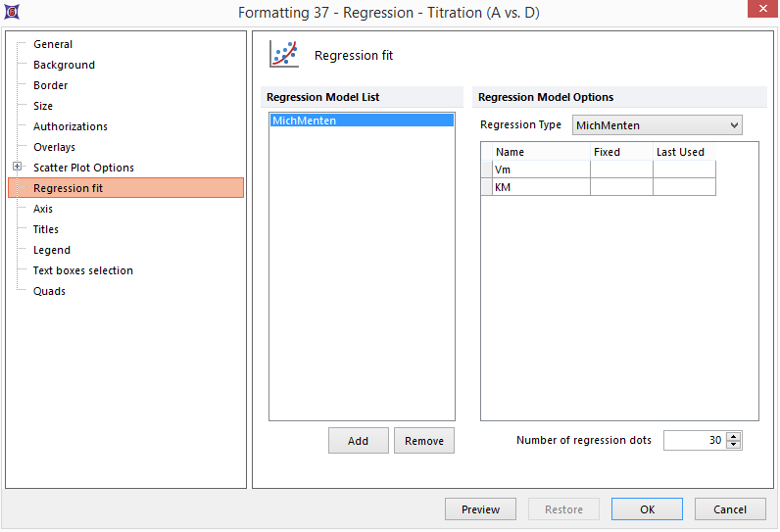Go to the Axis settings
Viewport: 780px width, 532px height.
43,209
